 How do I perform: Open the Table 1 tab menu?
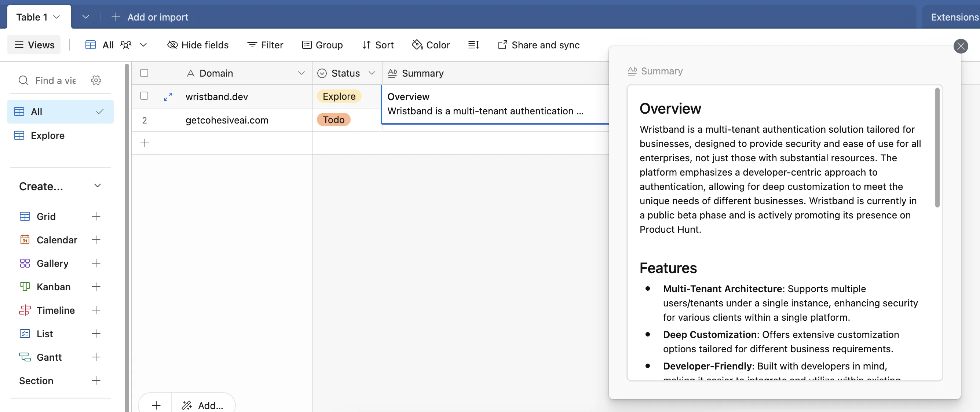click(x=57, y=17)
